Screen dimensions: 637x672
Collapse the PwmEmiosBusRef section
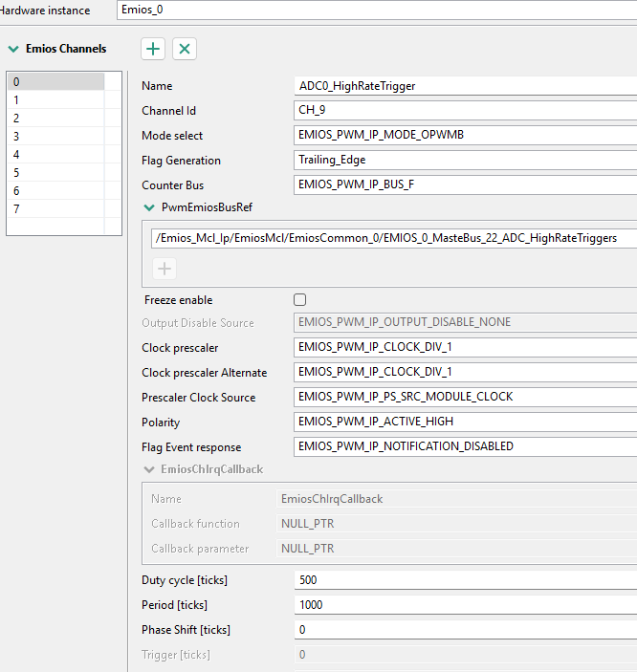(149, 206)
